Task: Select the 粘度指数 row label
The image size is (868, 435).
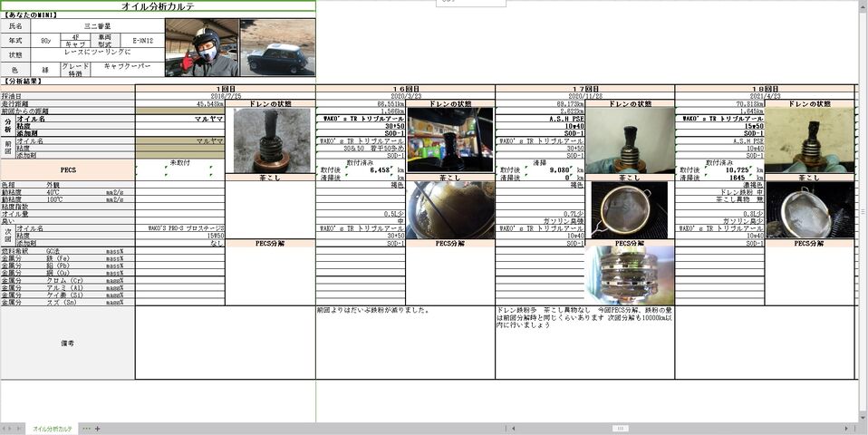Action: click(x=68, y=207)
